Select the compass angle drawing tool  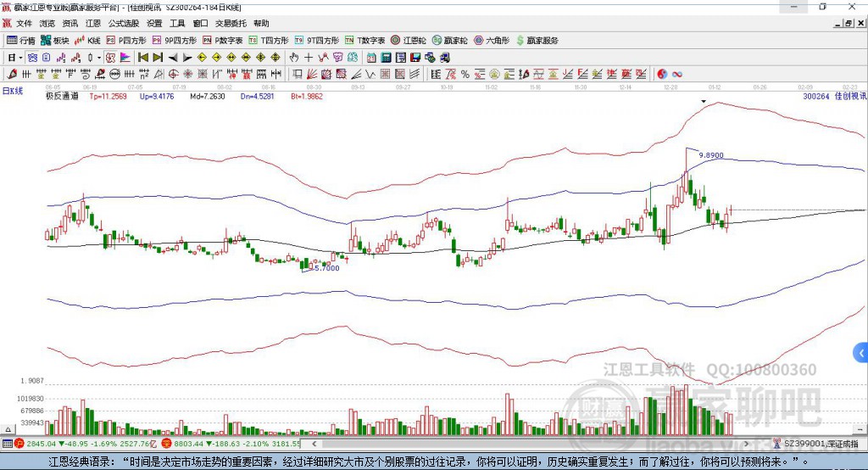[x=159, y=75]
